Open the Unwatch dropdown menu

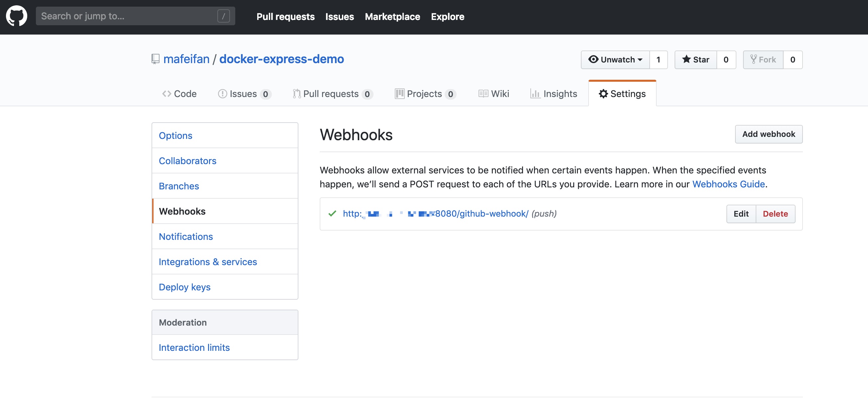point(615,60)
